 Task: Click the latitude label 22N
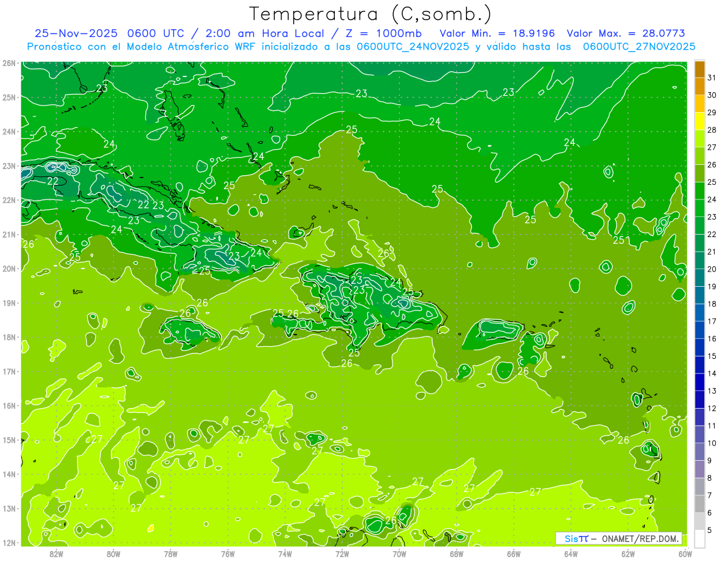[9, 200]
